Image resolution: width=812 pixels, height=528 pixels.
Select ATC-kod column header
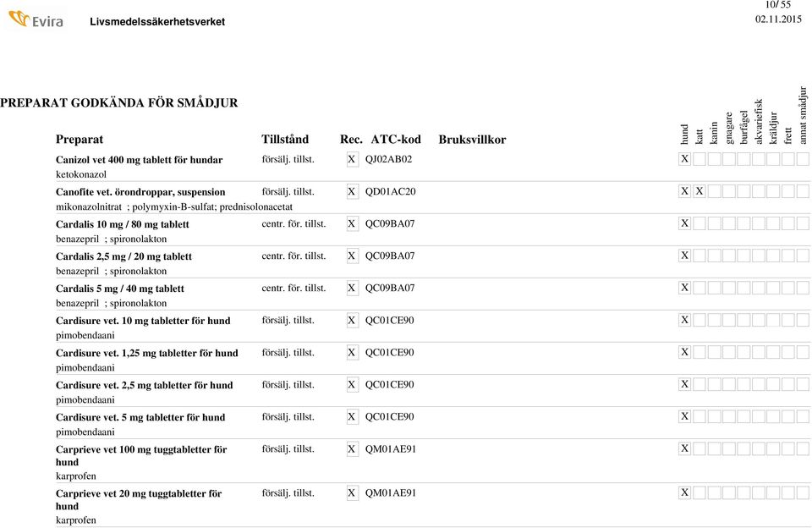click(x=396, y=140)
